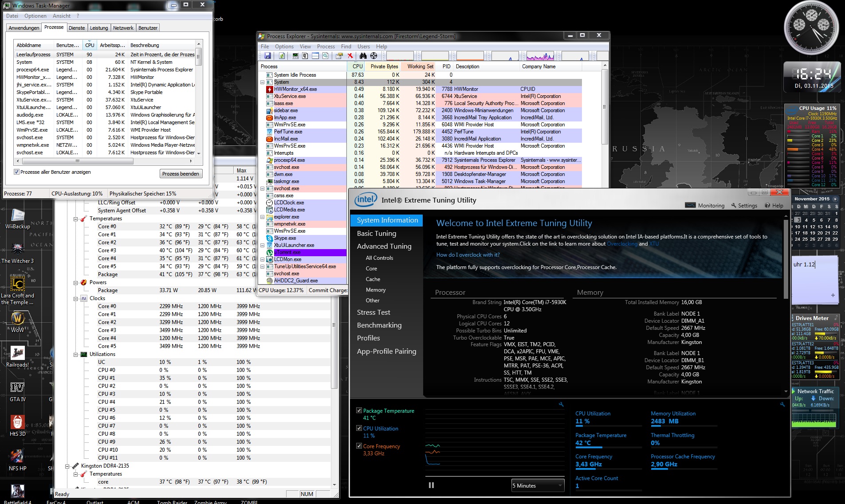Toggle 'Prozesse aller Benutzer anzeigen' checkbox

point(17,172)
